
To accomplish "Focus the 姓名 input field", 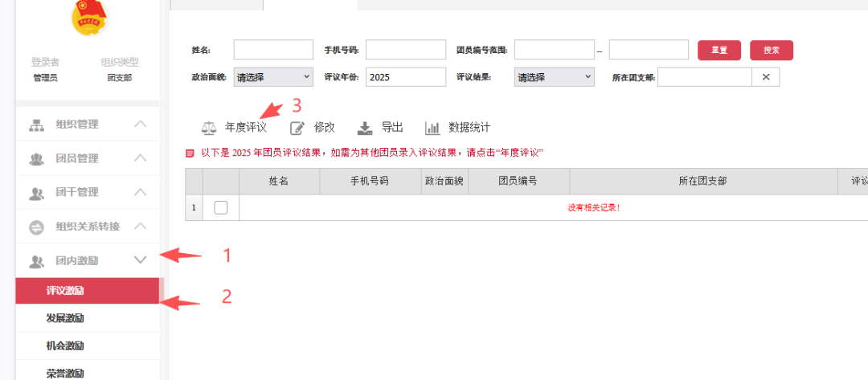I will pyautogui.click(x=273, y=50).
